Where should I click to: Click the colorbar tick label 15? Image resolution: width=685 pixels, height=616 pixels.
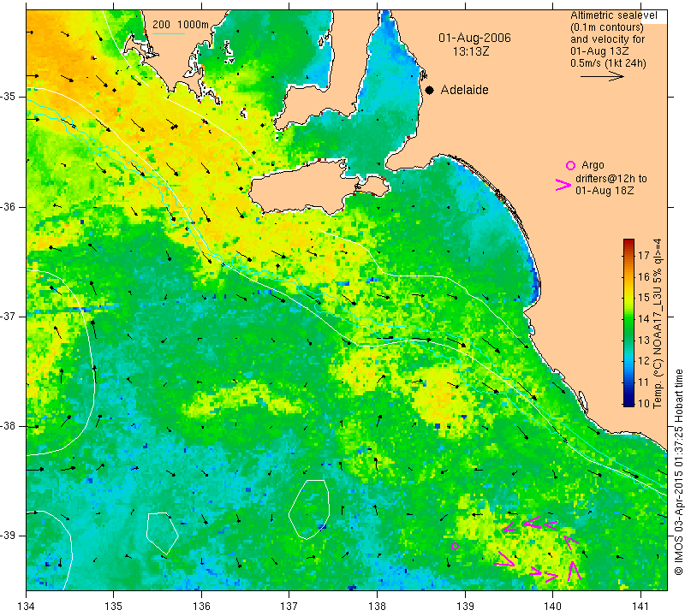click(644, 297)
